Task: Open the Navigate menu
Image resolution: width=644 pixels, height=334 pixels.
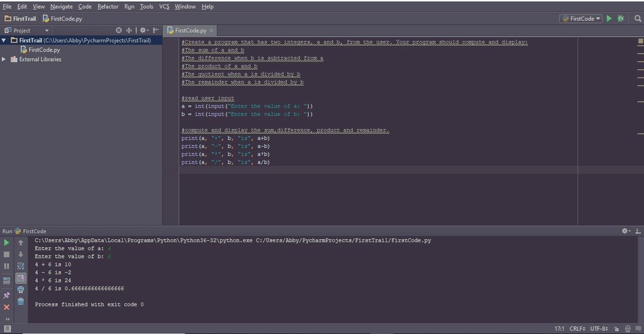Action: pyautogui.click(x=61, y=6)
